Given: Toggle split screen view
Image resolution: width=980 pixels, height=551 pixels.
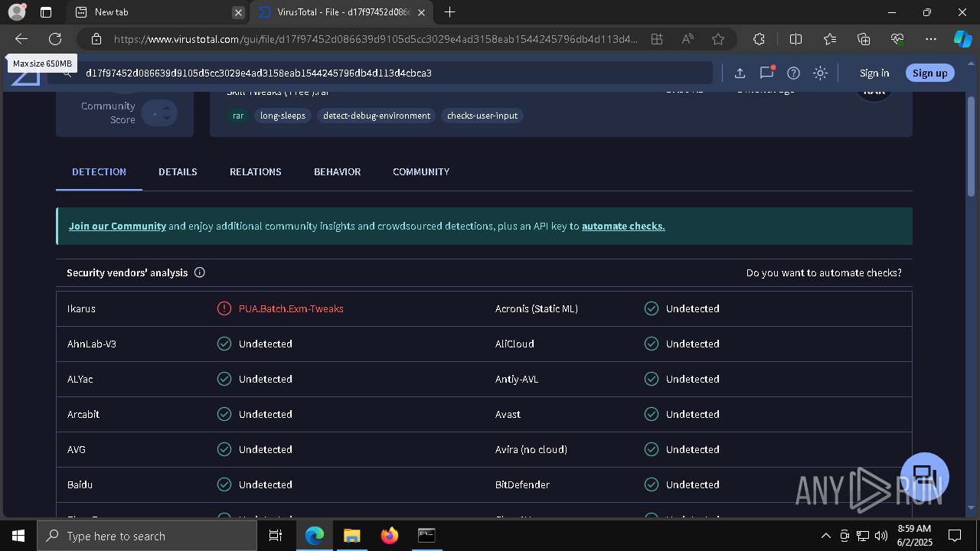Looking at the screenshot, I should coord(795,39).
